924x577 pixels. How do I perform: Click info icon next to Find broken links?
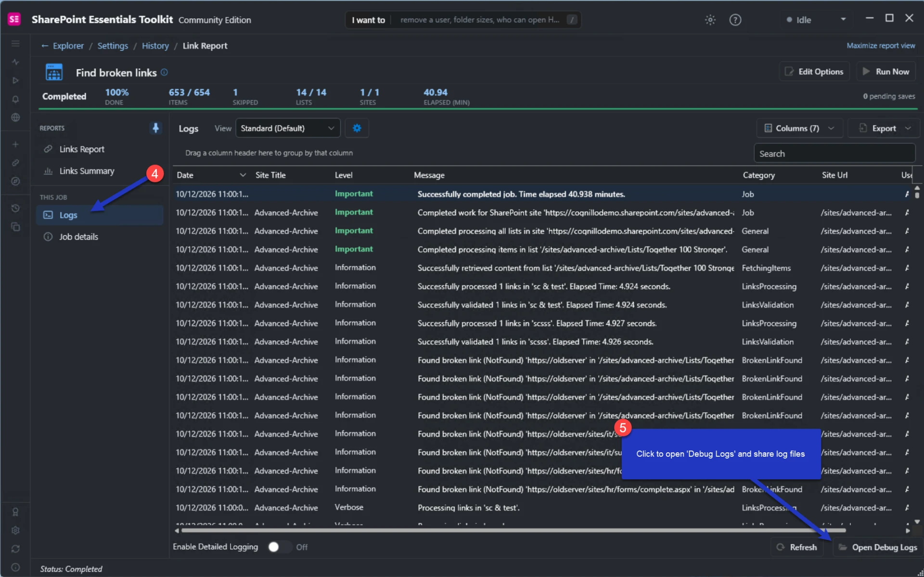click(x=164, y=72)
